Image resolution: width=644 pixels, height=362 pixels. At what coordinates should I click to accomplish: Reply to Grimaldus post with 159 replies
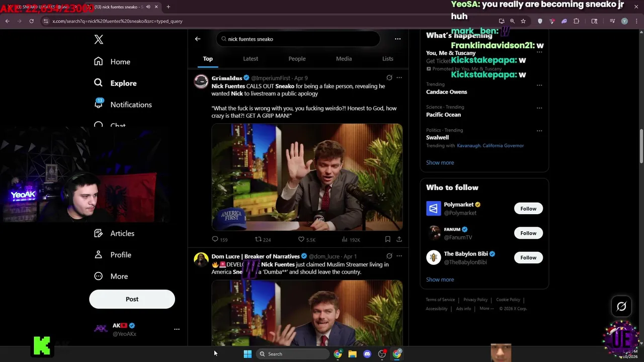click(x=220, y=239)
